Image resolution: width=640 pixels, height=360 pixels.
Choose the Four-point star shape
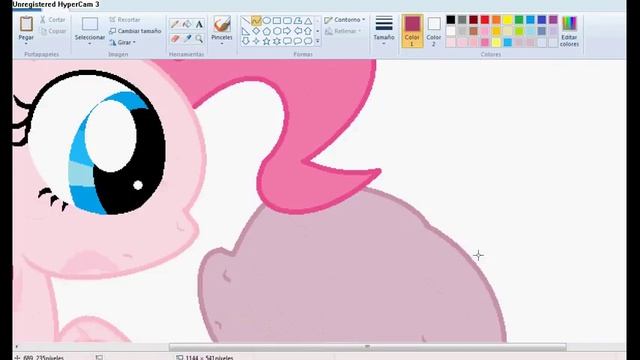click(256, 41)
